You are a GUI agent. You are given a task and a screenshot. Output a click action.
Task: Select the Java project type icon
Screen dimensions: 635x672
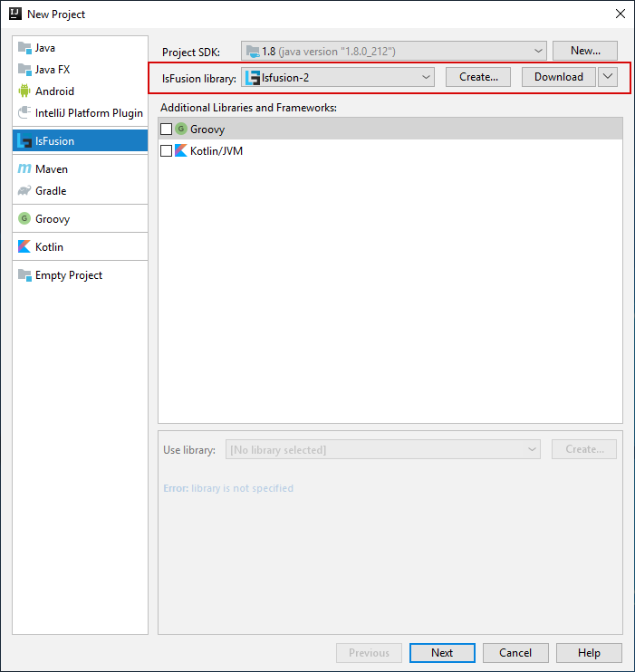click(24, 47)
